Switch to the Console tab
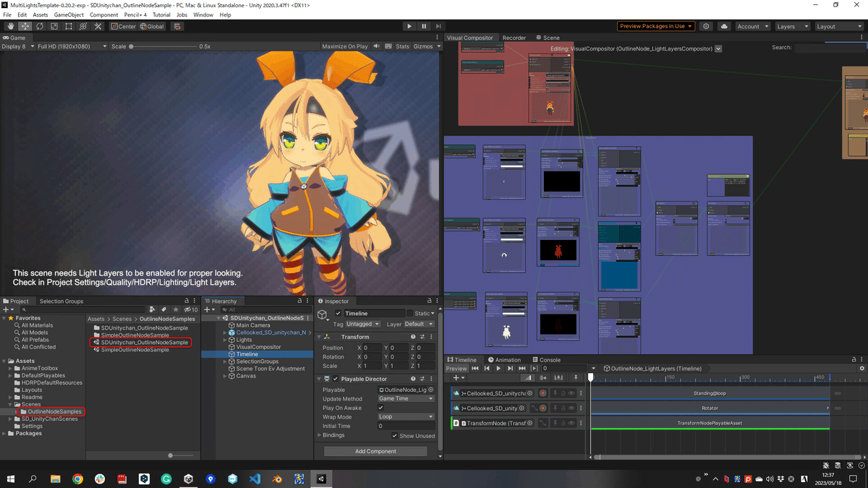Viewport: 868px width, 488px height. 547,359
